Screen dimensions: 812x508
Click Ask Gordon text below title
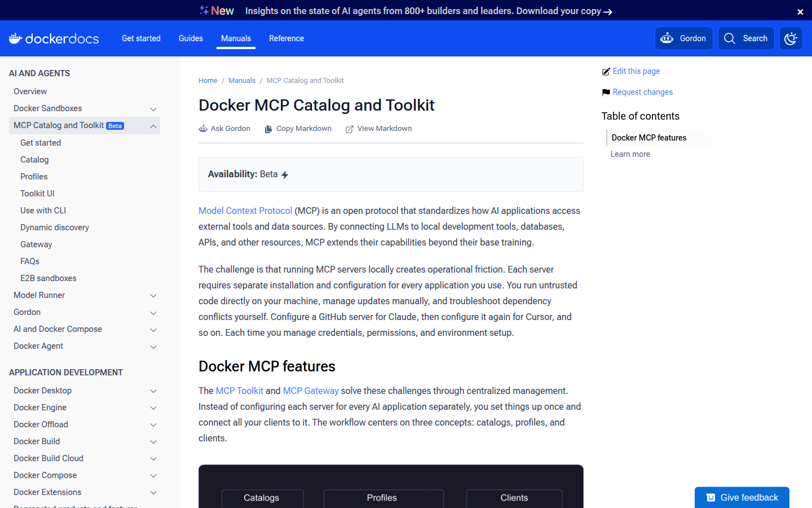(x=231, y=129)
